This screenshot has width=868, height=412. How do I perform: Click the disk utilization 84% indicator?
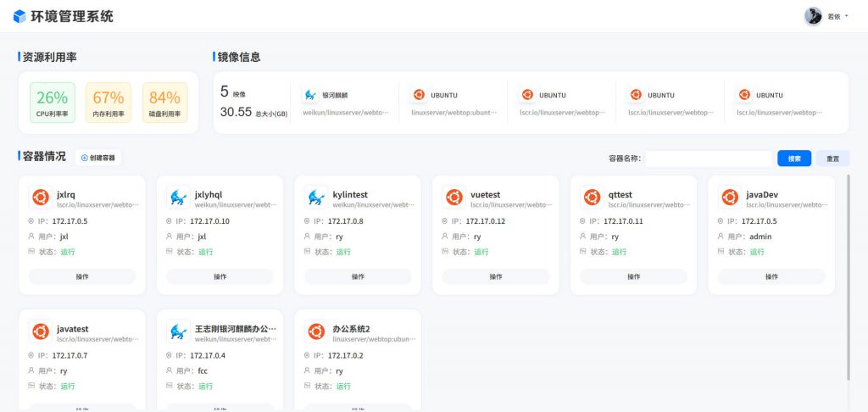(164, 102)
